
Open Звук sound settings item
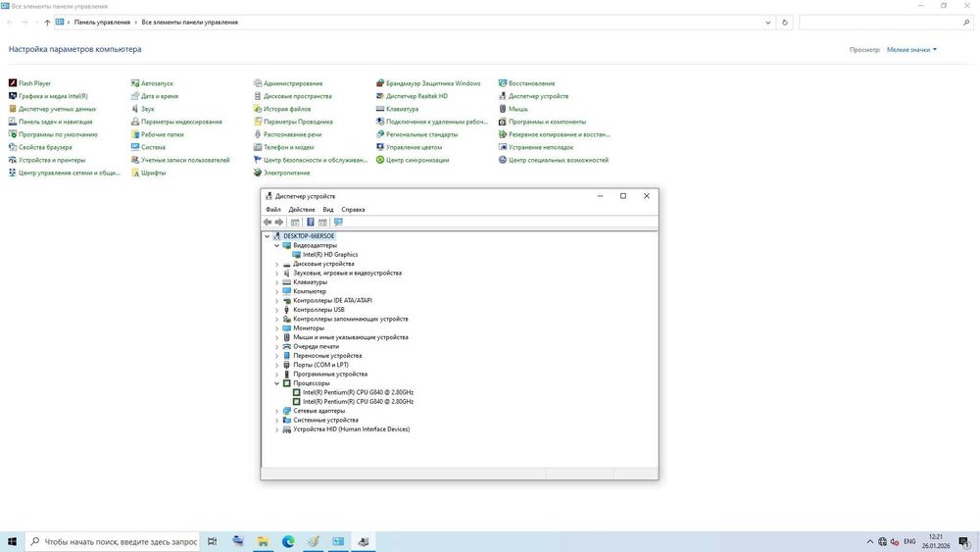pos(142,109)
